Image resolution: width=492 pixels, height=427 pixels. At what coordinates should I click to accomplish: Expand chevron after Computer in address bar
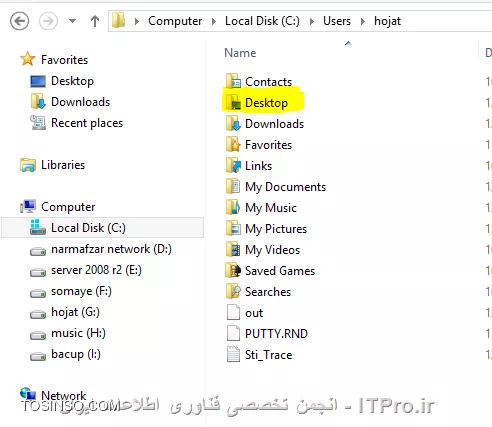click(214, 22)
